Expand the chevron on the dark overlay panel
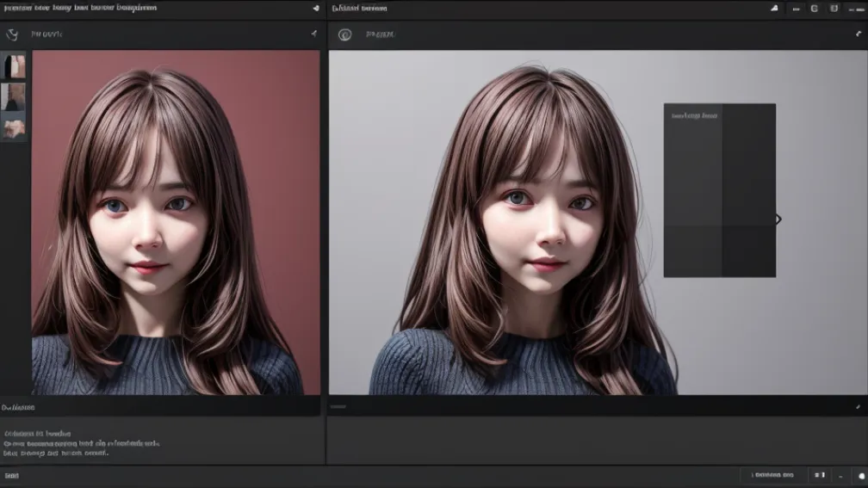This screenshot has height=488, width=868. (x=778, y=219)
